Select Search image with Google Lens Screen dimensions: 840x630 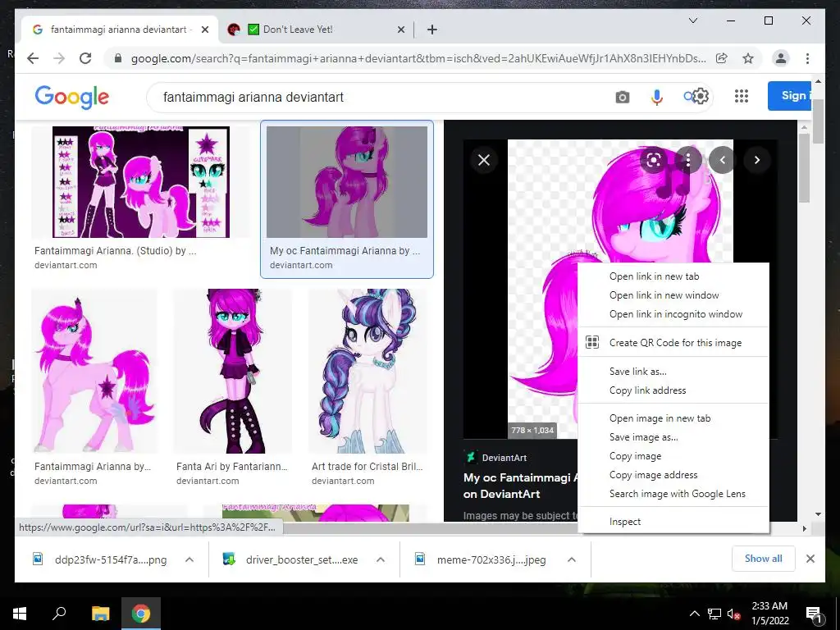[x=673, y=494]
